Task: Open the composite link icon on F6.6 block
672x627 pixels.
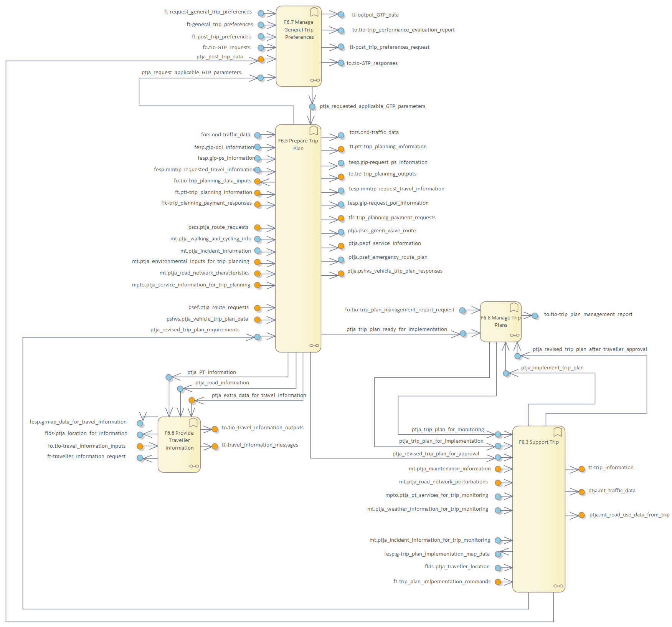Action: click(194, 466)
